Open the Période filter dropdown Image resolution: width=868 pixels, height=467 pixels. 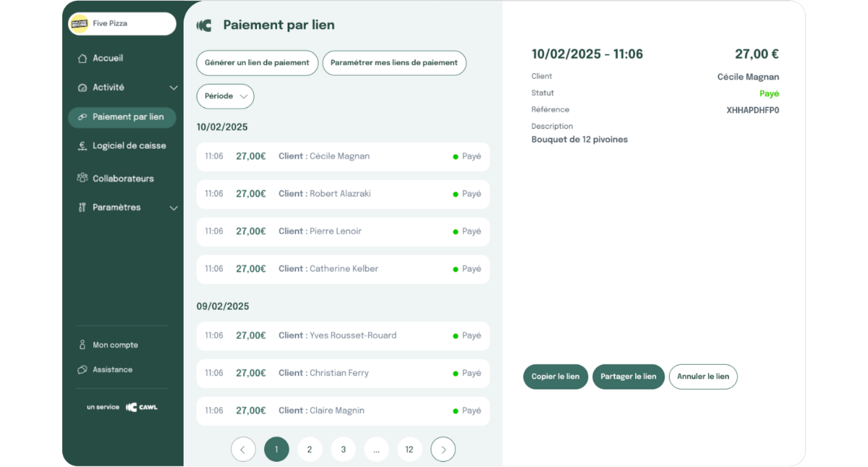point(225,96)
